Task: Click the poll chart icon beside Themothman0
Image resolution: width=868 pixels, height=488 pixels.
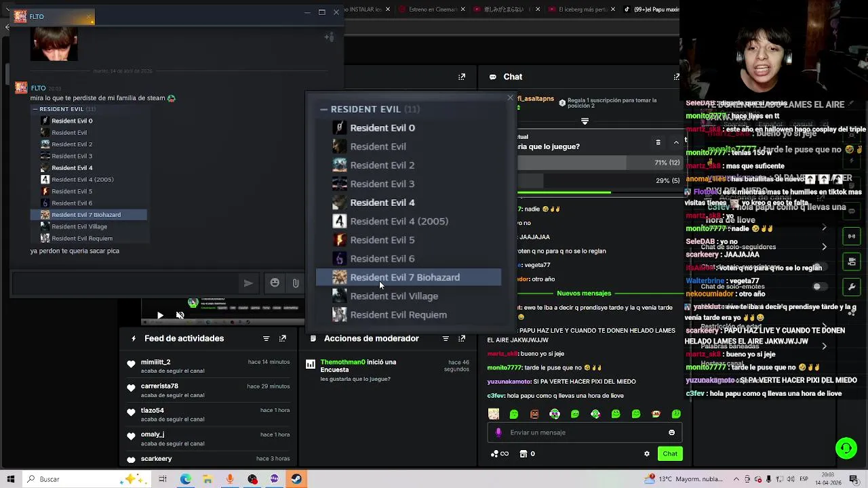Action: pyautogui.click(x=311, y=365)
